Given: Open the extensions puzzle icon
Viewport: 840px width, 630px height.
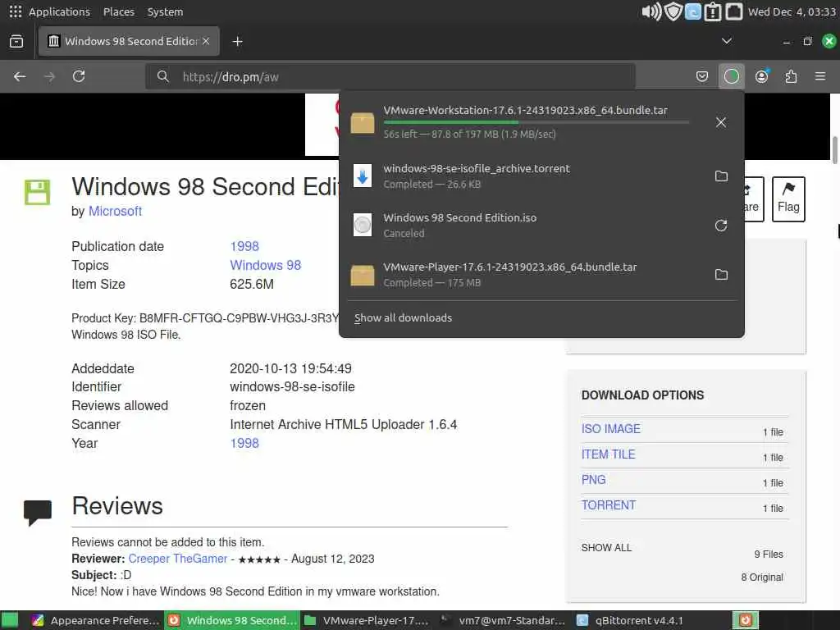Looking at the screenshot, I should coord(791,76).
